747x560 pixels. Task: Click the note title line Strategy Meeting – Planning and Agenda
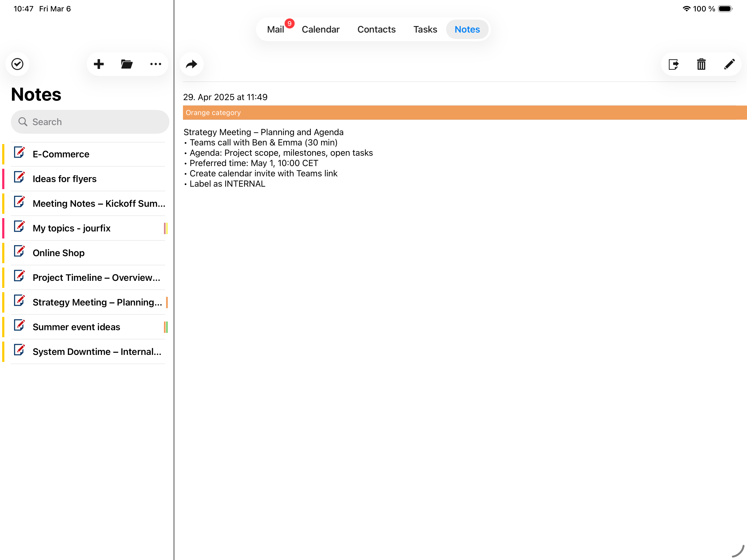click(x=263, y=132)
